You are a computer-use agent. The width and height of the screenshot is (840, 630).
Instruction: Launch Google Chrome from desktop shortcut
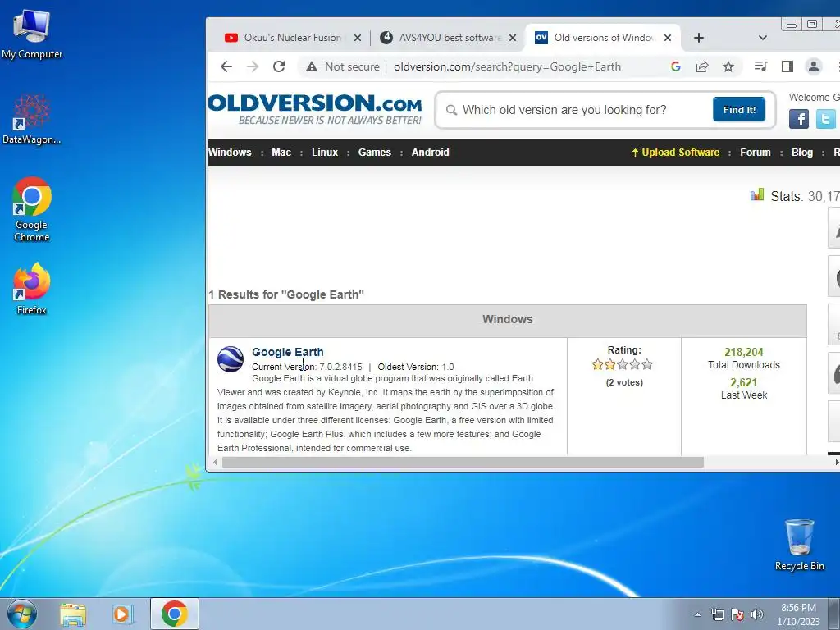[x=32, y=209]
